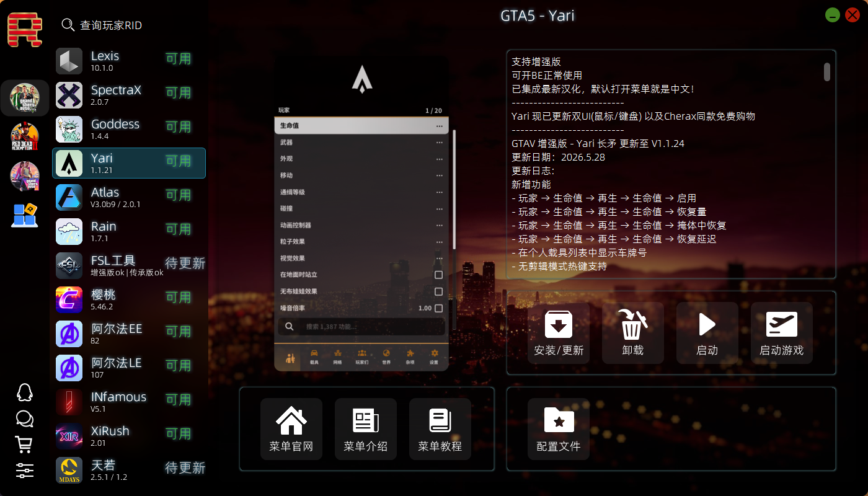
Task: Select the SpectraX menu icon
Action: pos(69,95)
